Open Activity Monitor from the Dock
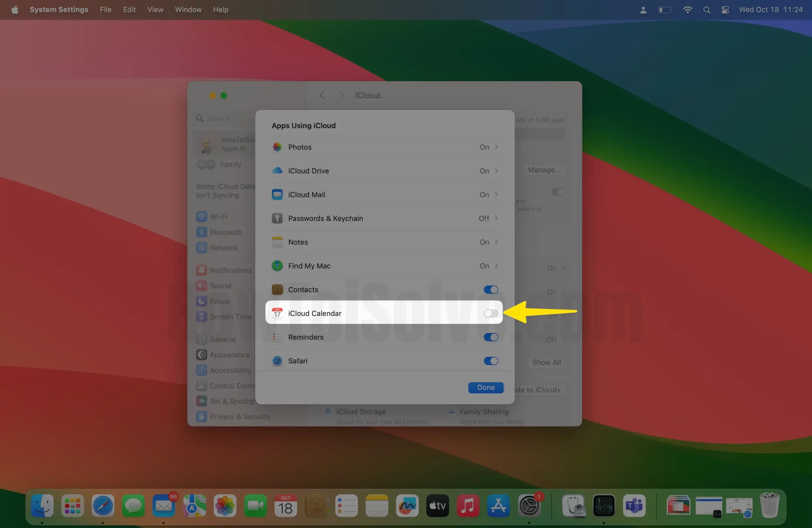 point(604,505)
